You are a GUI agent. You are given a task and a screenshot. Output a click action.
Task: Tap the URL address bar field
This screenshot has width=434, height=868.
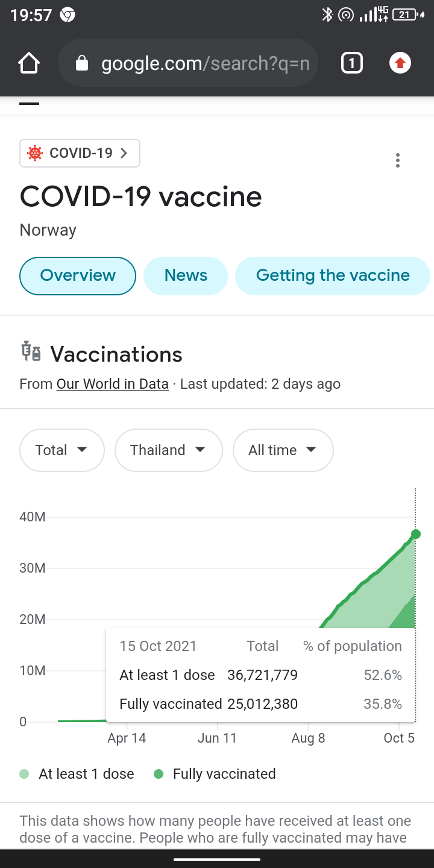pos(205,63)
